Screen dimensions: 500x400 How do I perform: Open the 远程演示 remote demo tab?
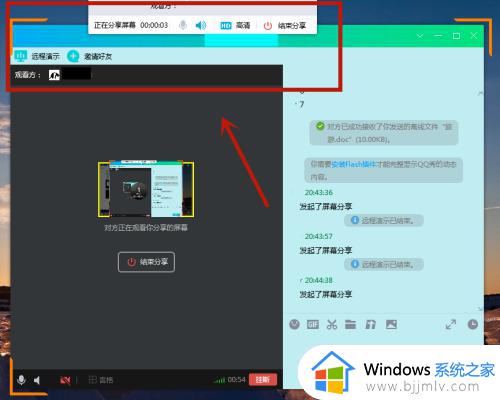click(x=37, y=56)
